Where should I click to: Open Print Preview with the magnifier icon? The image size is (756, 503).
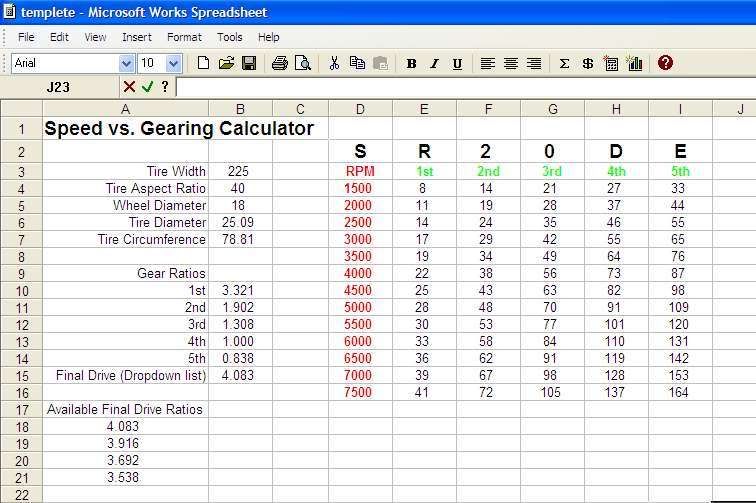coord(303,63)
